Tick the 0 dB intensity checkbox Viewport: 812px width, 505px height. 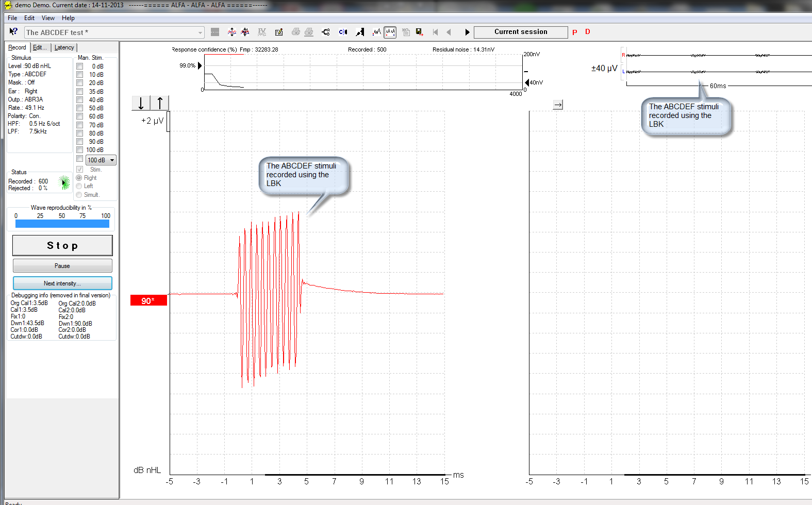(x=80, y=66)
